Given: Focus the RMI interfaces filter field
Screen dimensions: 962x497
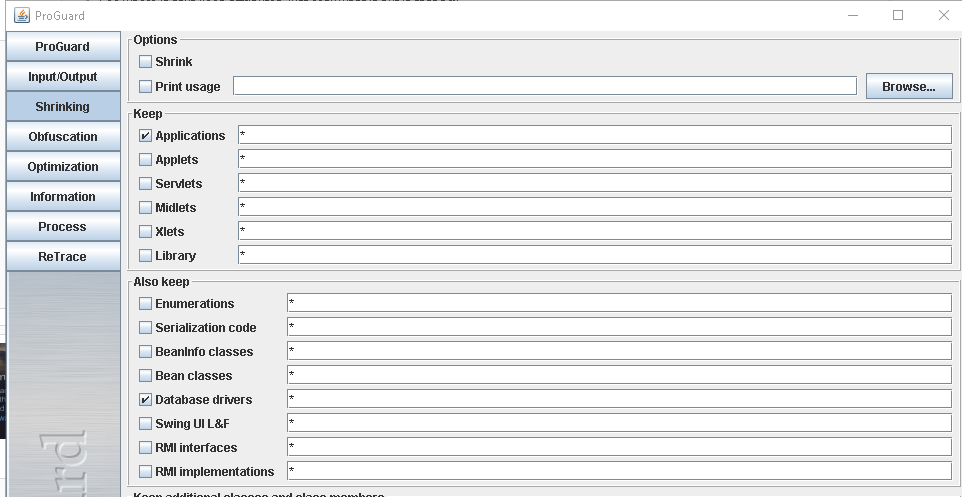Looking at the screenshot, I should pyautogui.click(x=619, y=447).
